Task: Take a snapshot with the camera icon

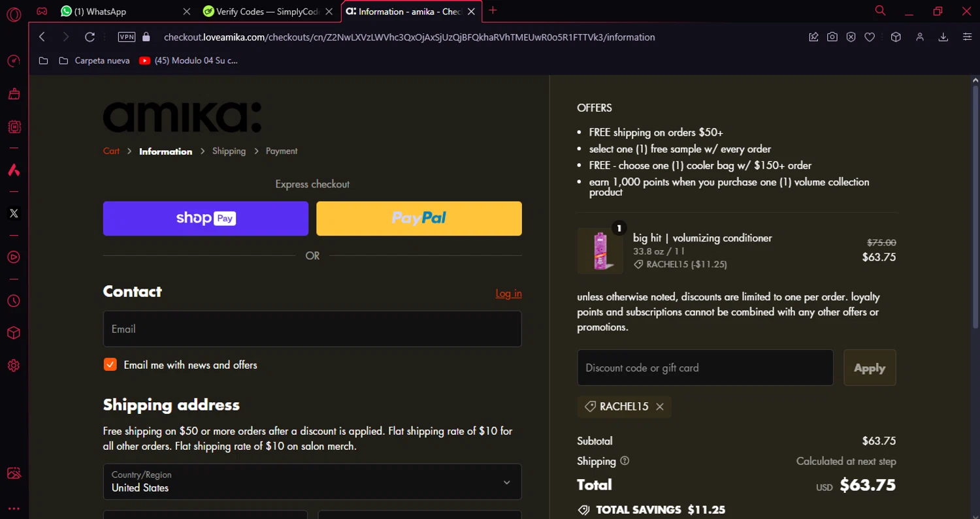Action: [x=832, y=37]
